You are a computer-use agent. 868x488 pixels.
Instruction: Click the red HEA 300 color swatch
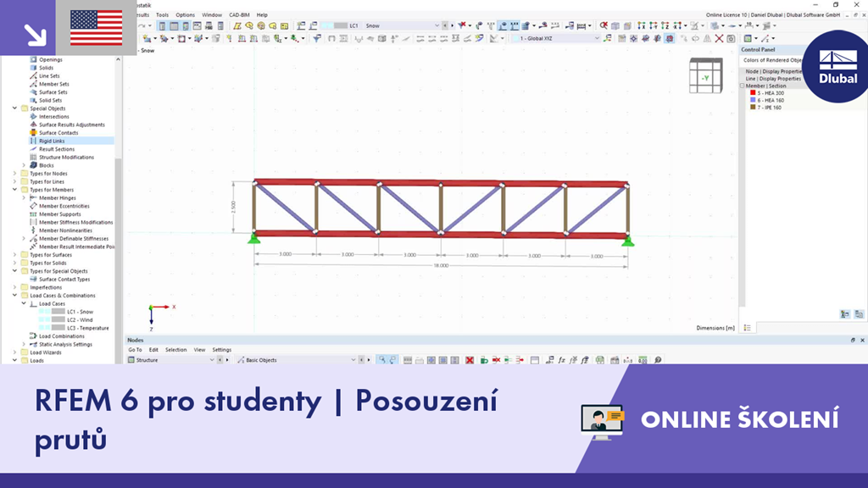click(x=753, y=93)
